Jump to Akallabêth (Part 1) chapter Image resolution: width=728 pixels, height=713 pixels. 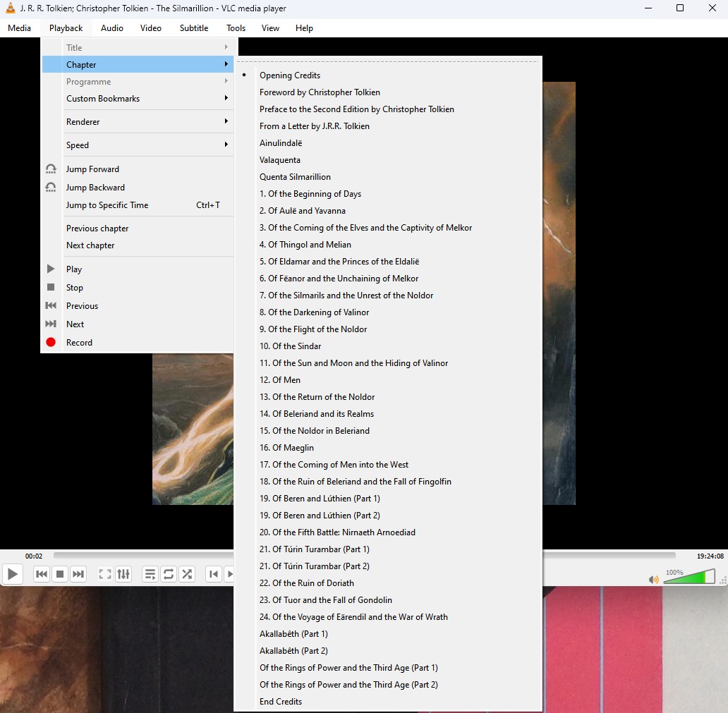tap(388, 634)
